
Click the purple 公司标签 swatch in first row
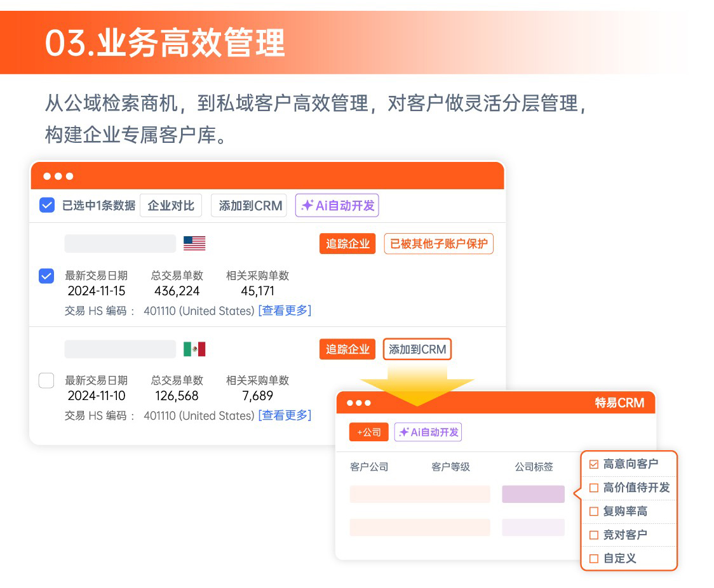[x=533, y=494]
